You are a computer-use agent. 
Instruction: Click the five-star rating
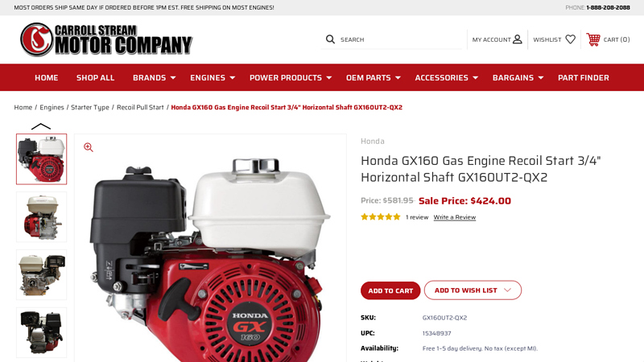tap(380, 216)
